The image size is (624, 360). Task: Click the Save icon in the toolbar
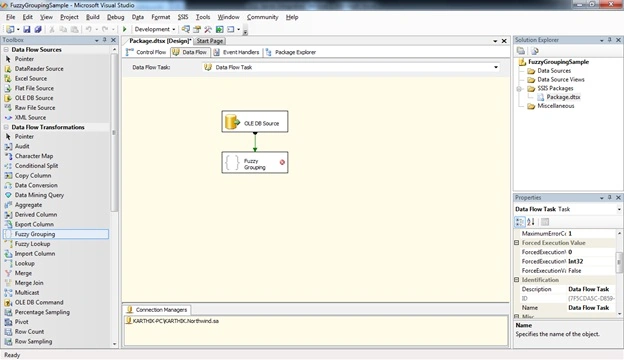[x=27, y=29]
